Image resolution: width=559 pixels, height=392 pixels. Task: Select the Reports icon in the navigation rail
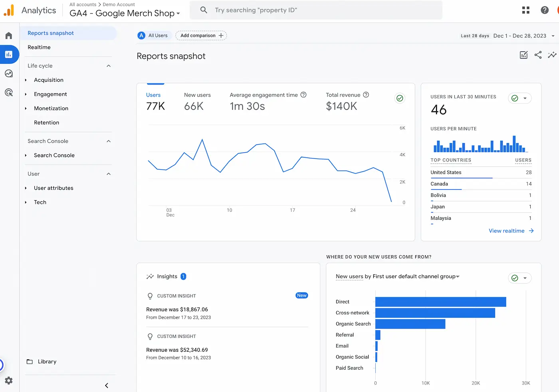coord(9,54)
